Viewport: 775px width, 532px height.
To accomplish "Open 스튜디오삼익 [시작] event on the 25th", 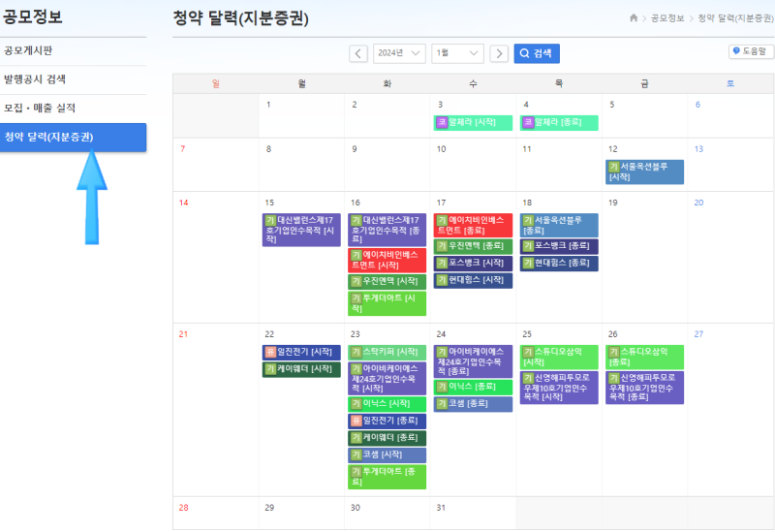I will point(559,357).
